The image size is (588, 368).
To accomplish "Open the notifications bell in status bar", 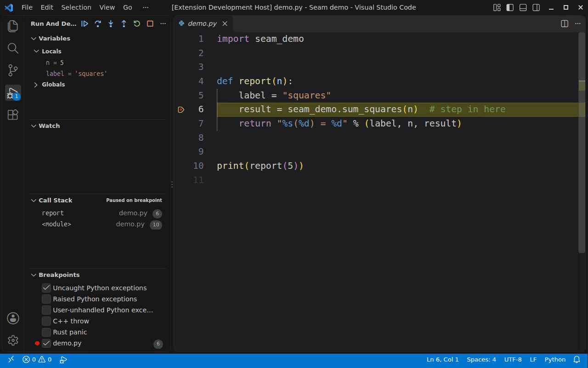I will point(577,360).
